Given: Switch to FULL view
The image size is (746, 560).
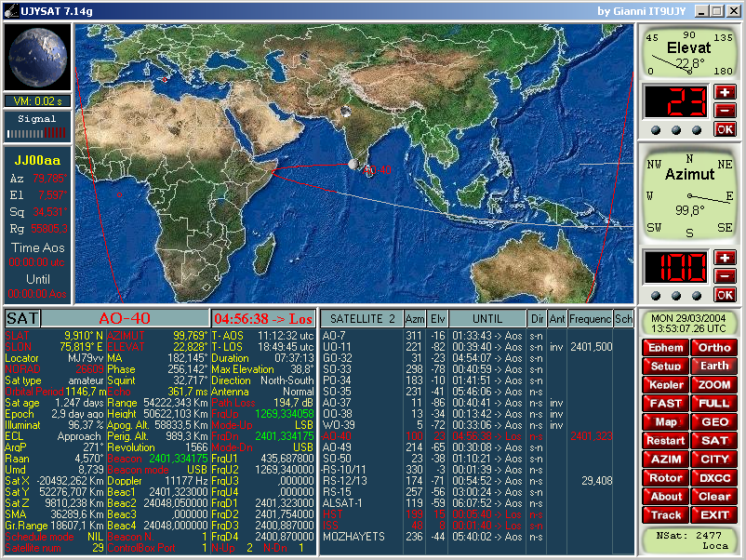Looking at the screenshot, I should point(714,403).
